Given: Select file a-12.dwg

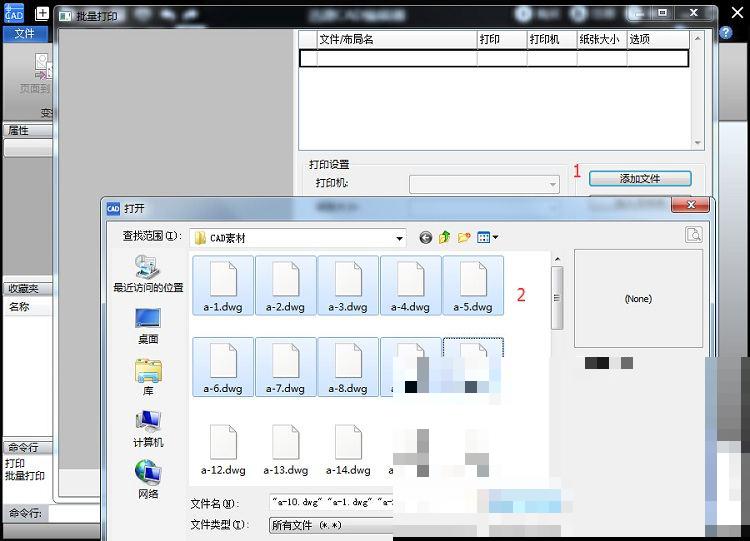Looking at the screenshot, I should click(223, 450).
